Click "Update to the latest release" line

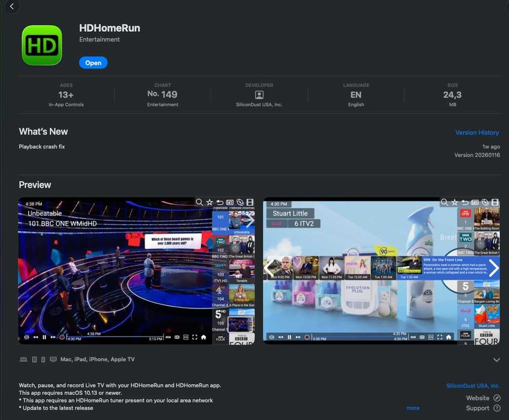tap(56, 408)
